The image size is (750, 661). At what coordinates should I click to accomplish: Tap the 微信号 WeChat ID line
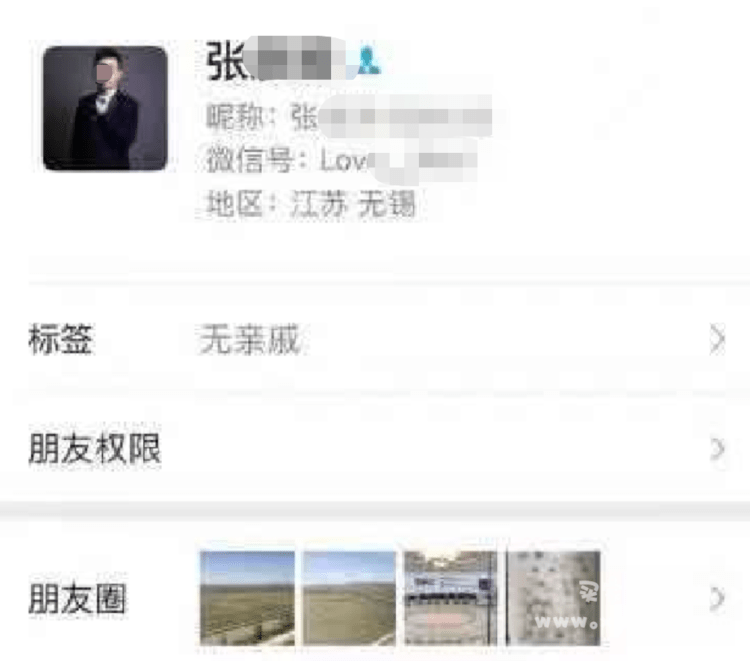tap(341, 159)
